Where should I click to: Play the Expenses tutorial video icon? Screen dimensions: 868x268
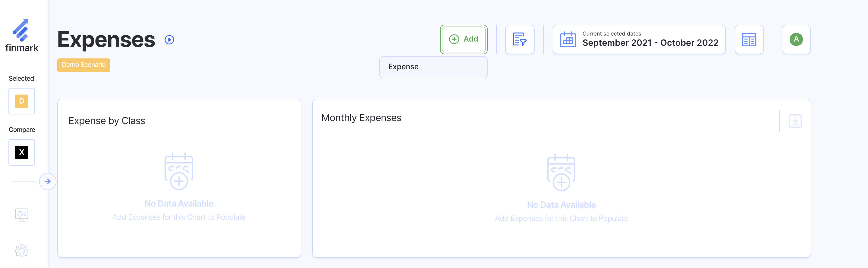pyautogui.click(x=169, y=40)
